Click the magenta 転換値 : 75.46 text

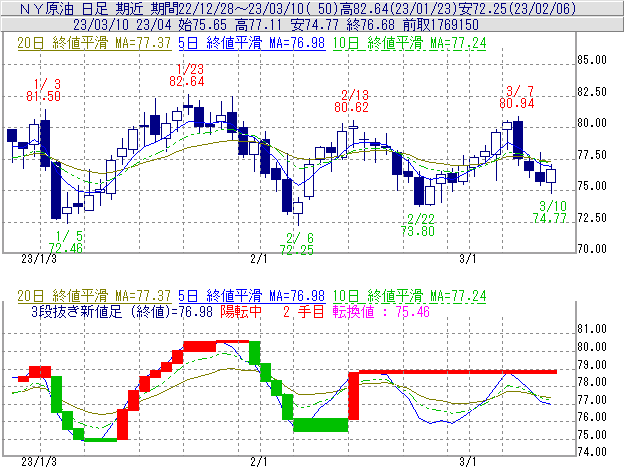pos(381,311)
